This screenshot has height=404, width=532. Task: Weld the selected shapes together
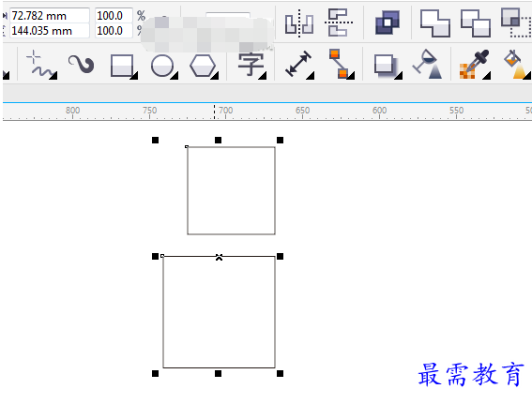pyautogui.click(x=435, y=23)
